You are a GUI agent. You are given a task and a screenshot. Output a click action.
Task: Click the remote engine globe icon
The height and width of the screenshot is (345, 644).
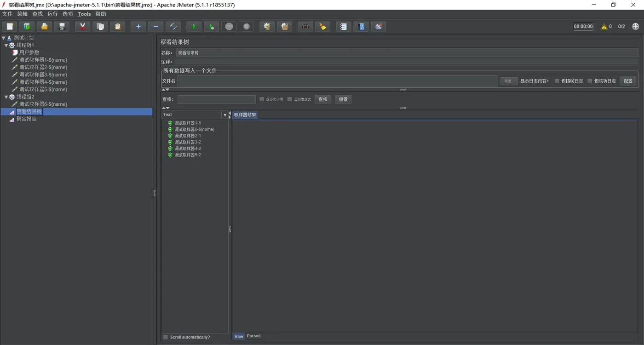[x=636, y=27]
